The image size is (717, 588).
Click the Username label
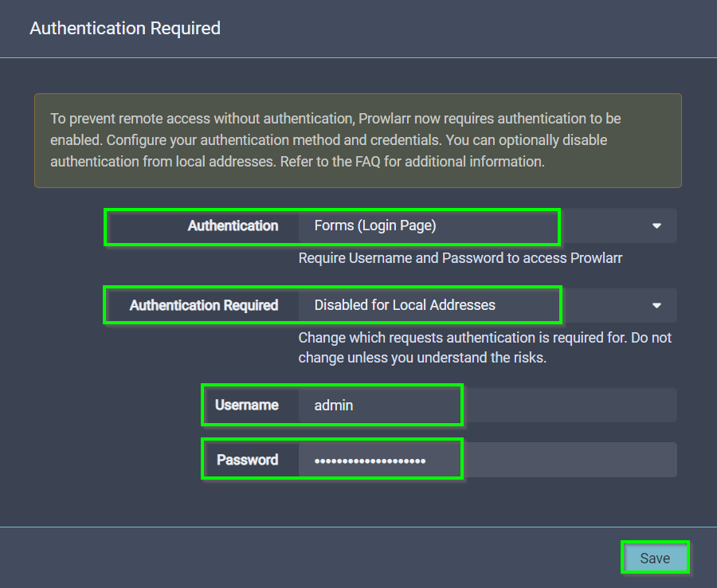click(246, 406)
